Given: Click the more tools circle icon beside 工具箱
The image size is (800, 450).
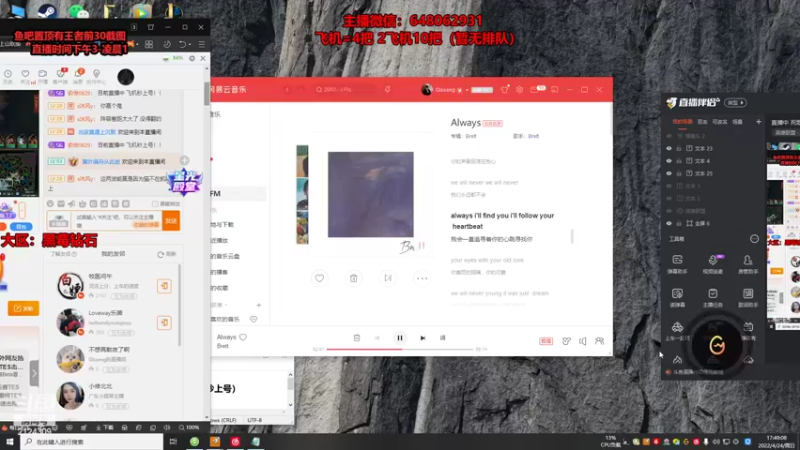Looking at the screenshot, I should tap(754, 239).
